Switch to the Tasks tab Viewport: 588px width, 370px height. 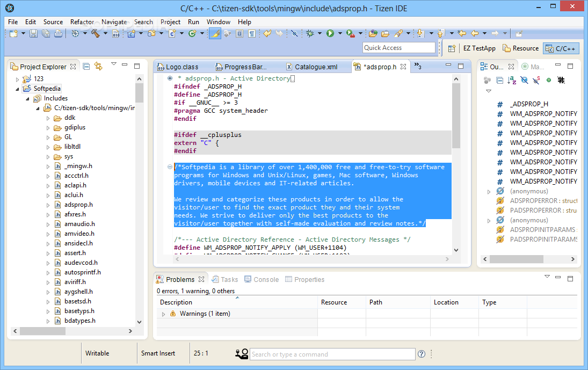pyautogui.click(x=224, y=279)
